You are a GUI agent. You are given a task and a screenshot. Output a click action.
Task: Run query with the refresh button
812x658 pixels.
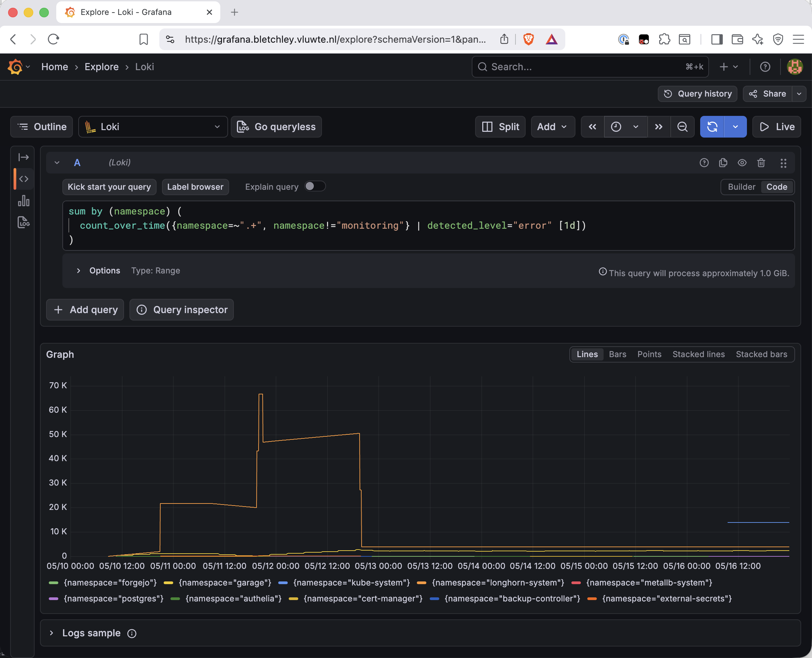coord(712,127)
